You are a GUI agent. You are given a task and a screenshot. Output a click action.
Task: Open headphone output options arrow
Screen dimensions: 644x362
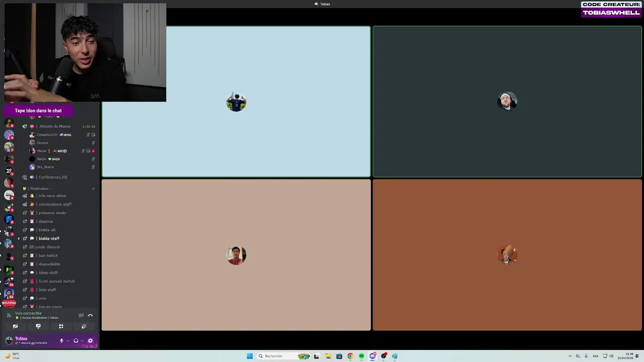[82, 340]
